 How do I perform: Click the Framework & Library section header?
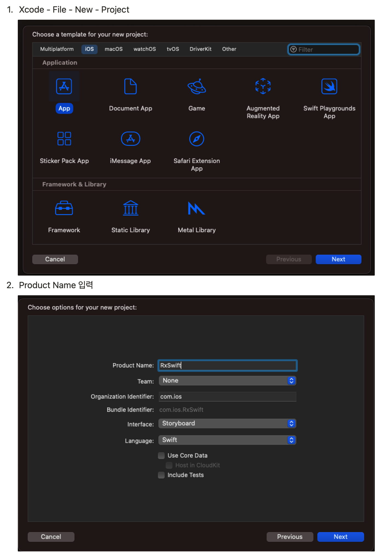(x=74, y=184)
